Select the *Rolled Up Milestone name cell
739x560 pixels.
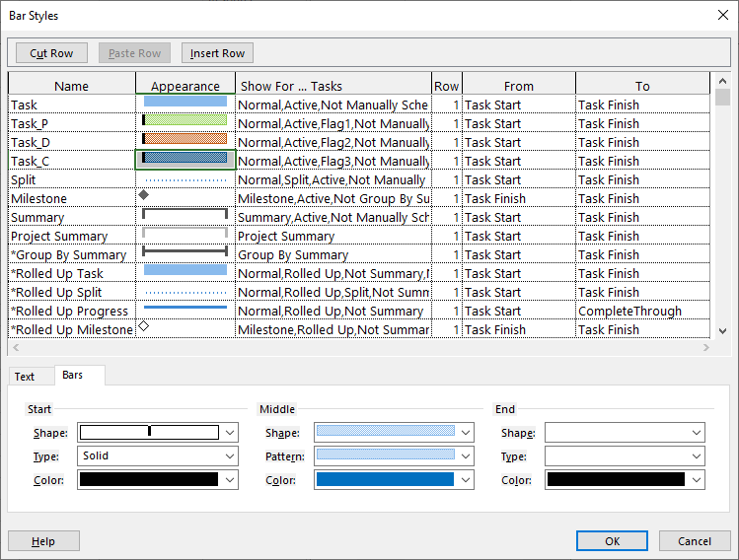[72, 329]
